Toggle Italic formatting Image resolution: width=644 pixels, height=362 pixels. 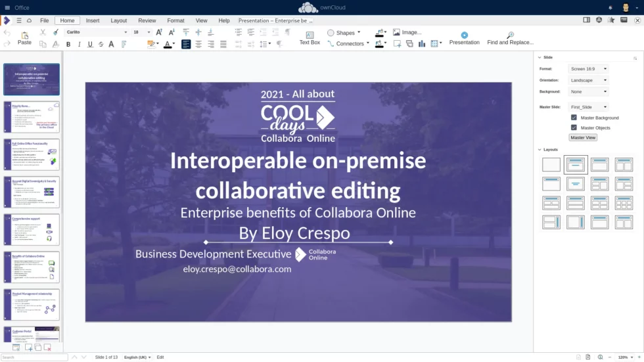79,44
